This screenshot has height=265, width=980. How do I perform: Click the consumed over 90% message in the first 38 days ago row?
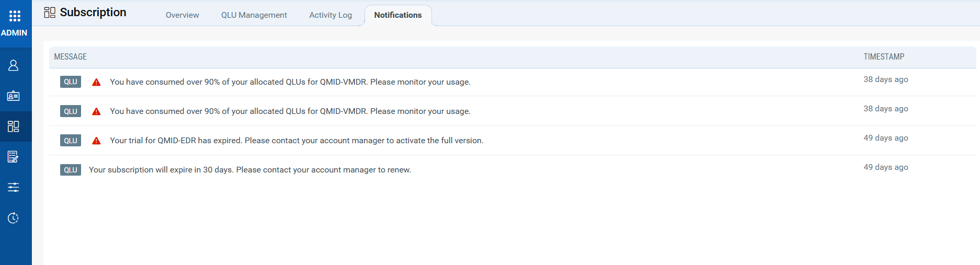point(290,82)
